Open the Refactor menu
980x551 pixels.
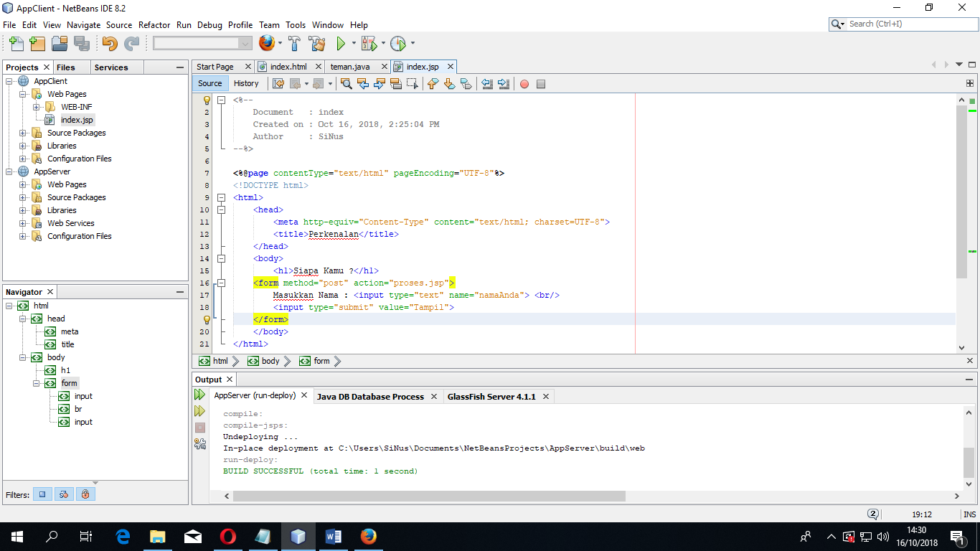point(154,24)
